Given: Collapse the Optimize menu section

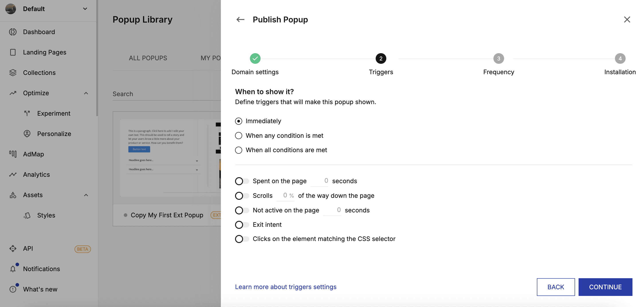Looking at the screenshot, I should click(86, 93).
